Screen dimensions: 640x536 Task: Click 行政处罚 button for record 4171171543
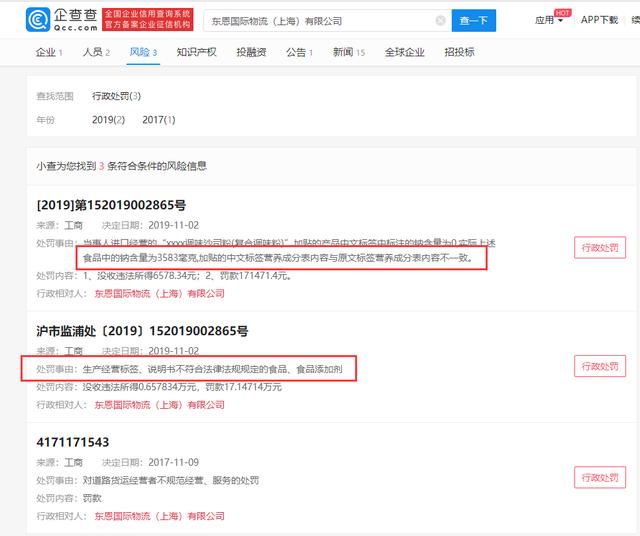(600, 477)
